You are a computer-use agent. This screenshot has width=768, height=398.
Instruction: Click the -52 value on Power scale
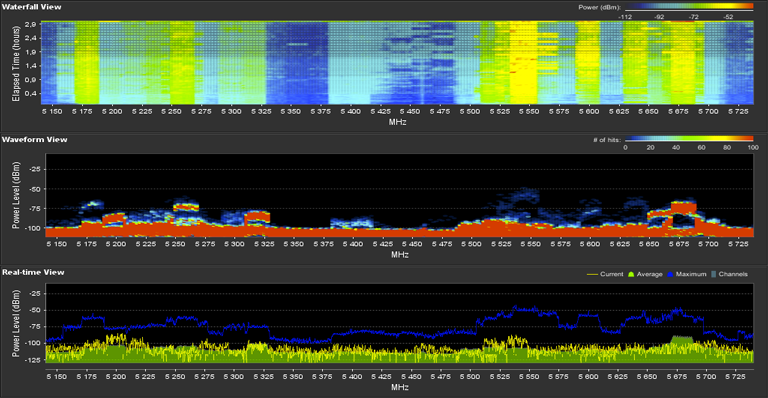coord(728,17)
